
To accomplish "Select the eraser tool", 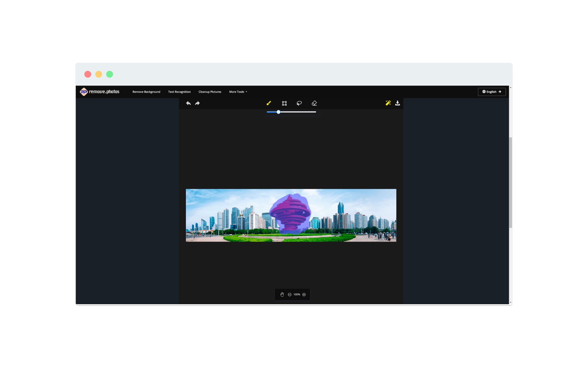I will point(314,103).
